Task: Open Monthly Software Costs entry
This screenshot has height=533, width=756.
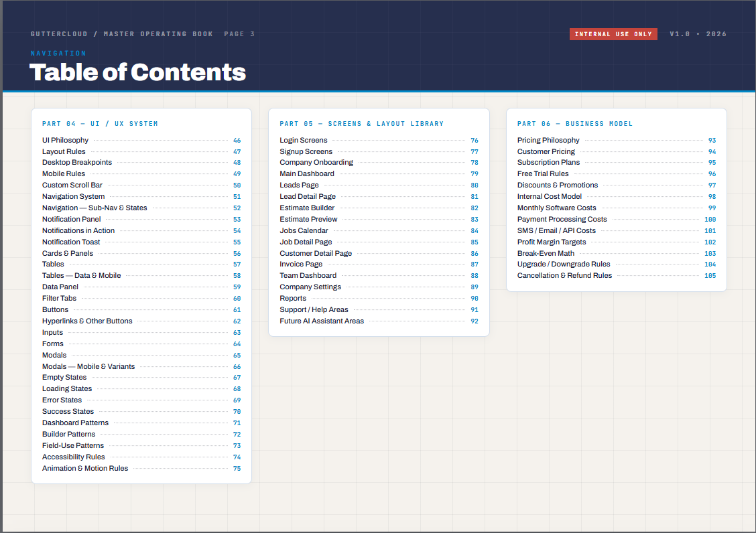Action: tap(617, 208)
